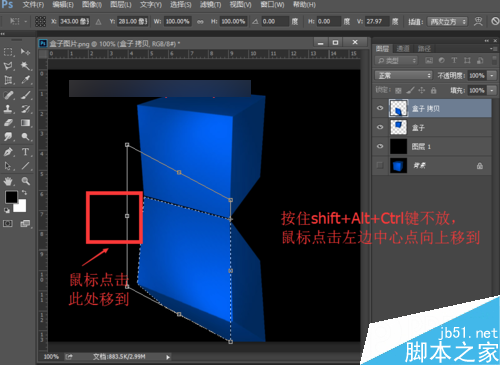Toggle the maintain aspect ratio link
Image resolution: width=500 pixels, height=365 pixels.
pyautogui.click(x=200, y=22)
